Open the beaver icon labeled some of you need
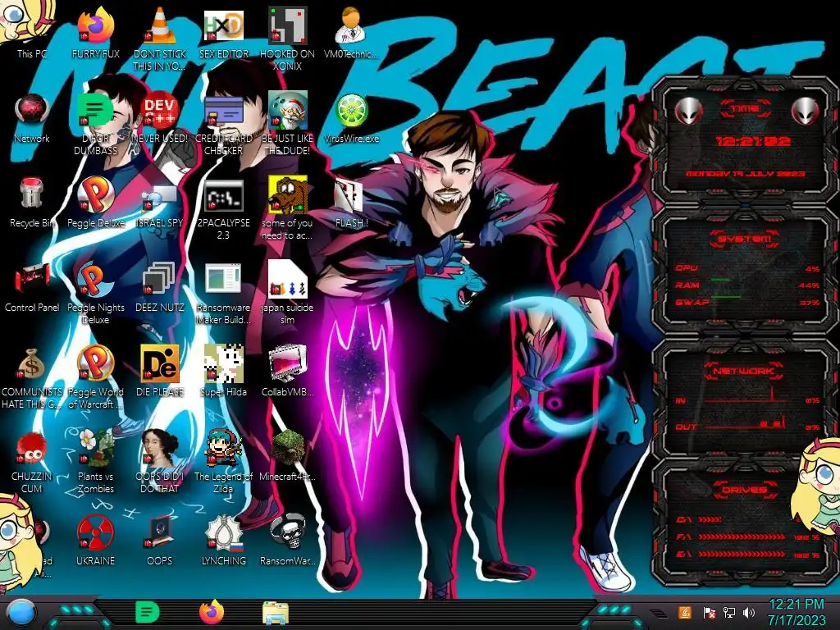This screenshot has height=630, width=840. [x=287, y=209]
